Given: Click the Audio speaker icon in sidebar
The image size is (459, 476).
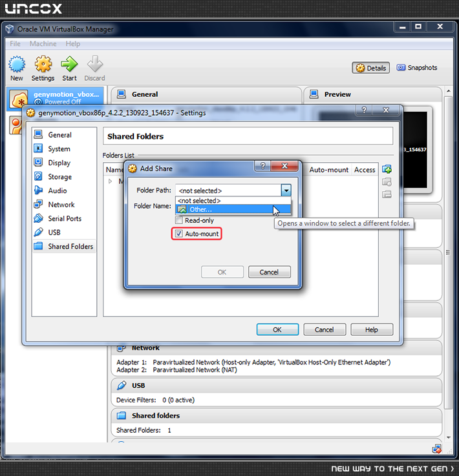Looking at the screenshot, I should 38,191.
